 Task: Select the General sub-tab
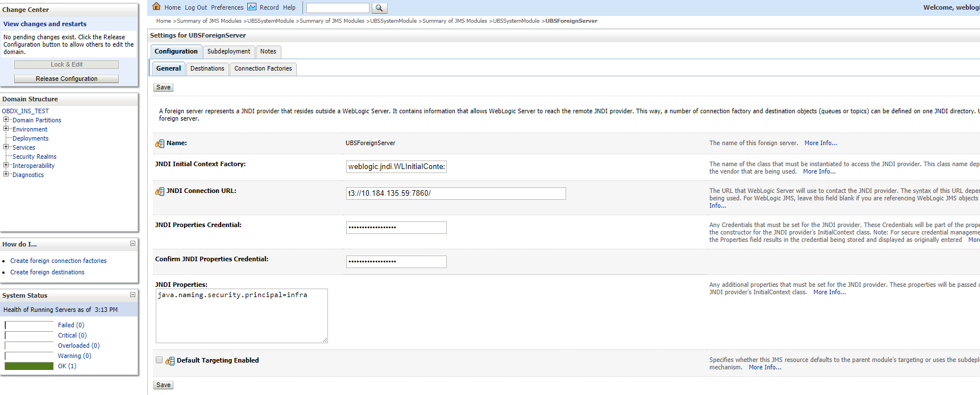click(169, 68)
